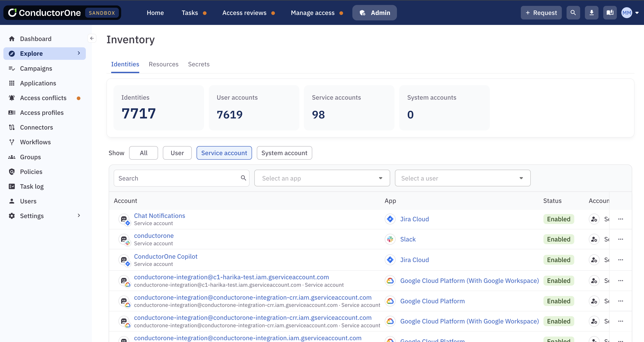Image resolution: width=644 pixels, height=342 pixels.
Task: Select the System account show filter
Action: click(284, 153)
